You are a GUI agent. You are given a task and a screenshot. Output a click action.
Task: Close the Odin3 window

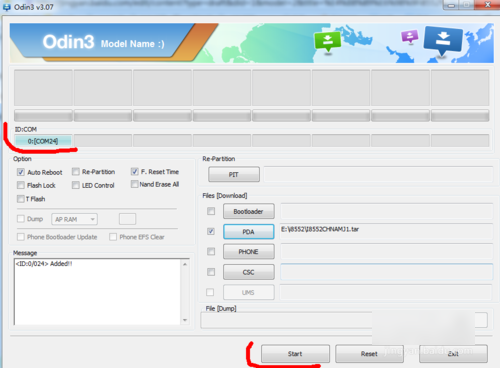pos(488,5)
